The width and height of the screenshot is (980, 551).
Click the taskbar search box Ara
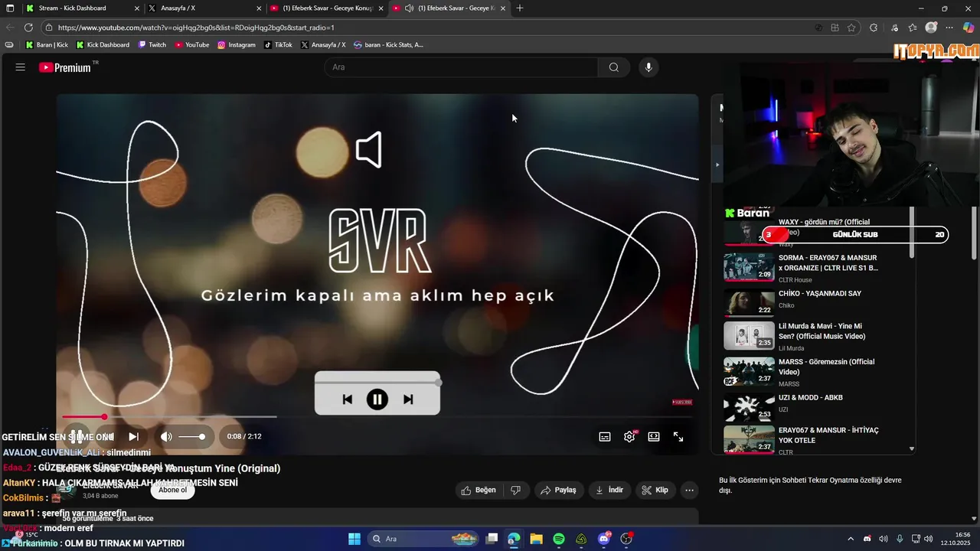pyautogui.click(x=425, y=539)
